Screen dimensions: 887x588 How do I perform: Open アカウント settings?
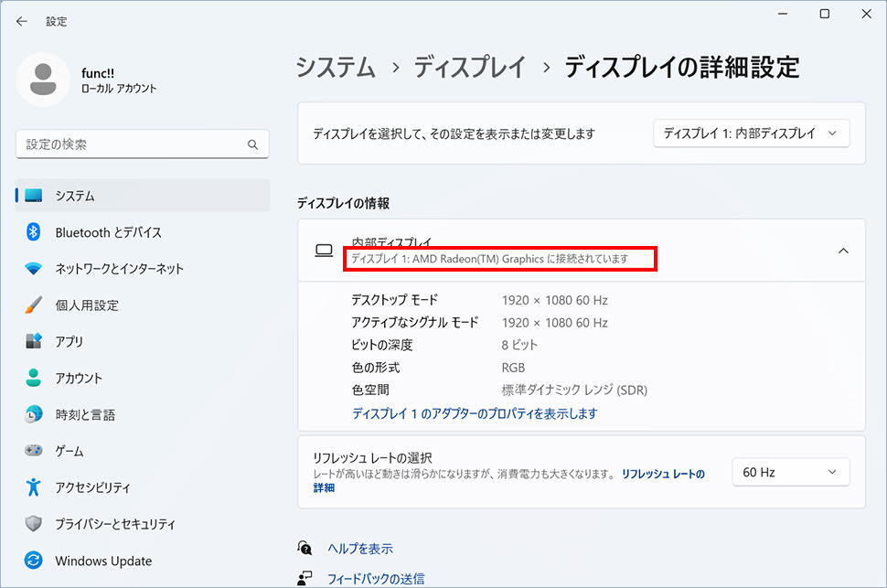click(x=82, y=378)
